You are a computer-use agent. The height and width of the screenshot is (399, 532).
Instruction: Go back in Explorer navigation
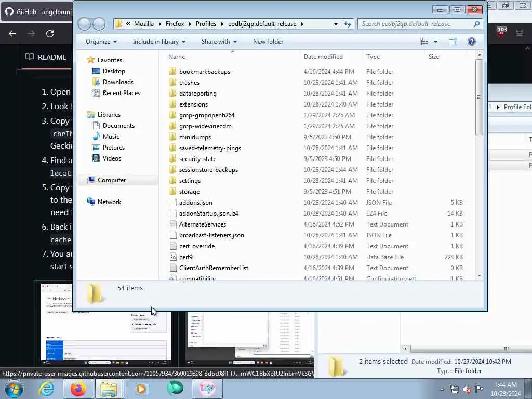[84, 24]
